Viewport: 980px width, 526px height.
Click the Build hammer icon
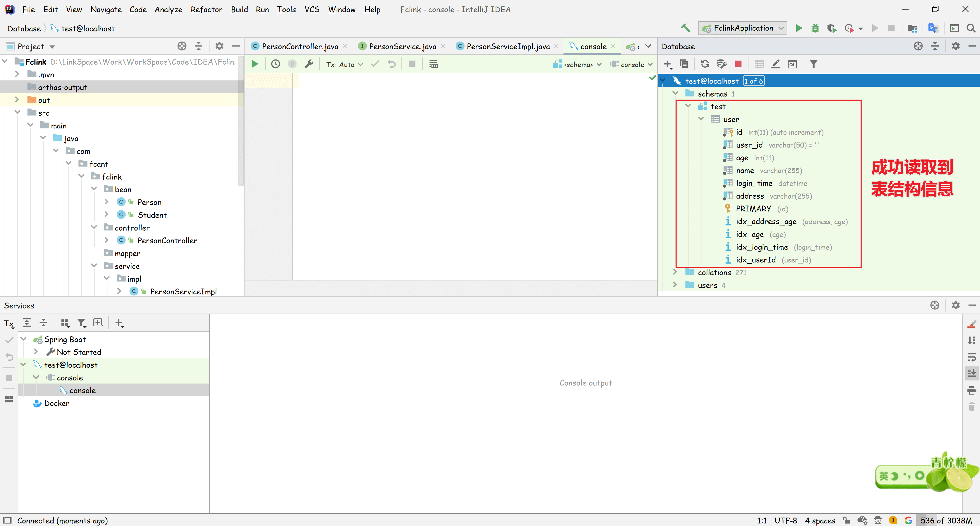(685, 28)
